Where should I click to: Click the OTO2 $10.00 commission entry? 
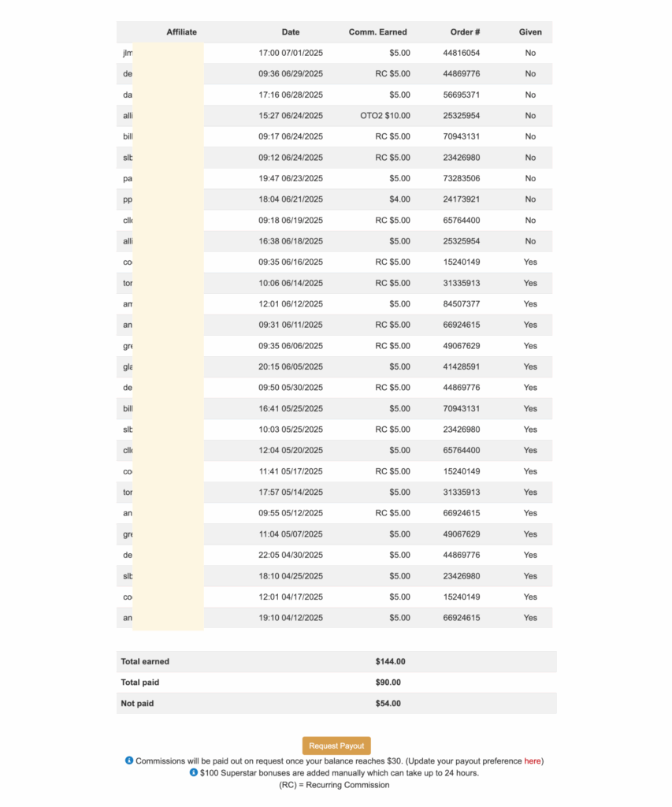point(385,116)
